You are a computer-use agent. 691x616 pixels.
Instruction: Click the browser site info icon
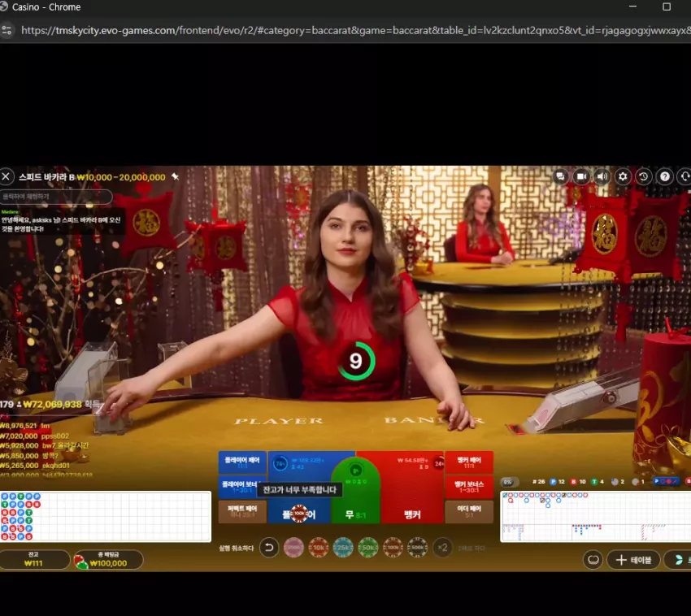[7, 30]
